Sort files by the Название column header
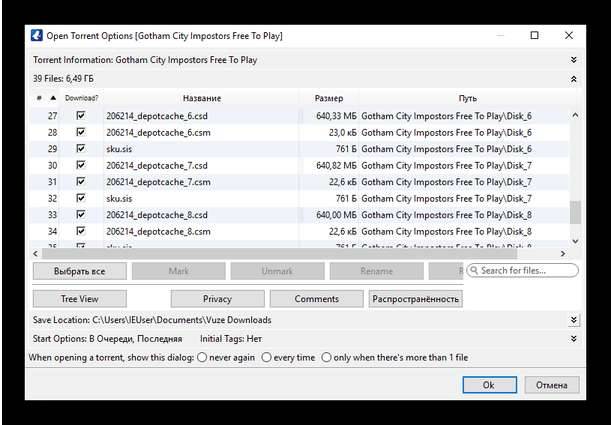This screenshot has width=611, height=425. pos(201,98)
